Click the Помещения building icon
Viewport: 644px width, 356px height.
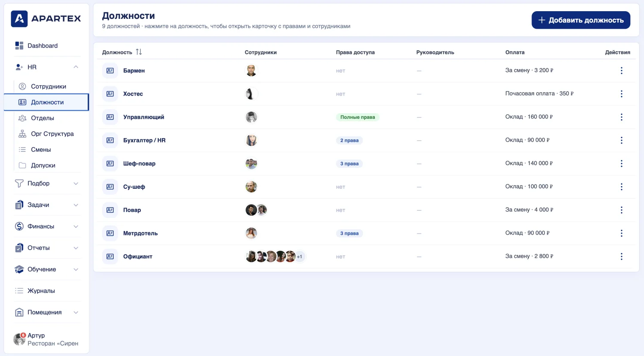tap(19, 312)
